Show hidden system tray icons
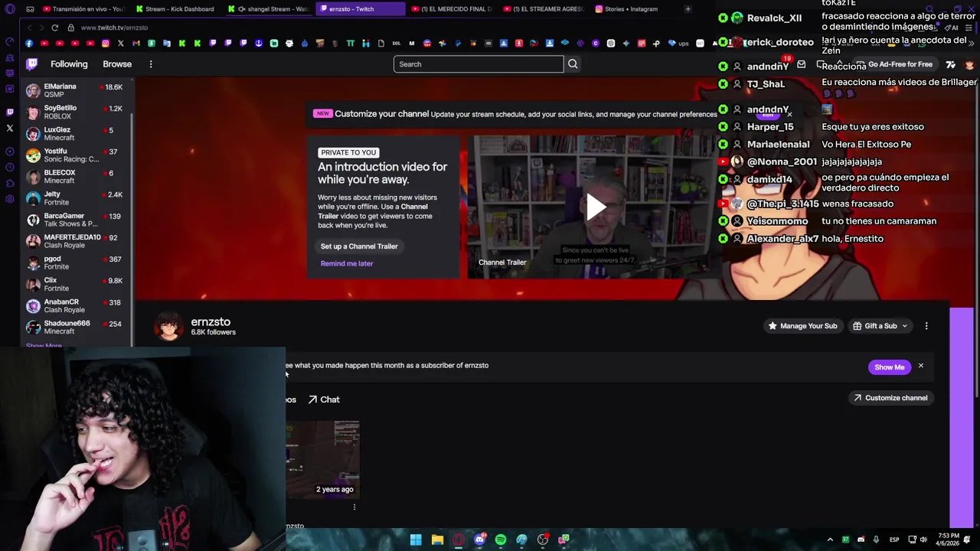The height and width of the screenshot is (551, 980). tap(830, 540)
